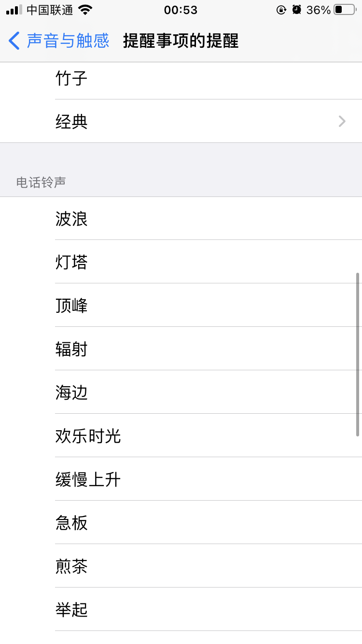Screen dimensions: 362x644
Task: Click the vertical scrollbar indicator
Action: click(x=358, y=355)
